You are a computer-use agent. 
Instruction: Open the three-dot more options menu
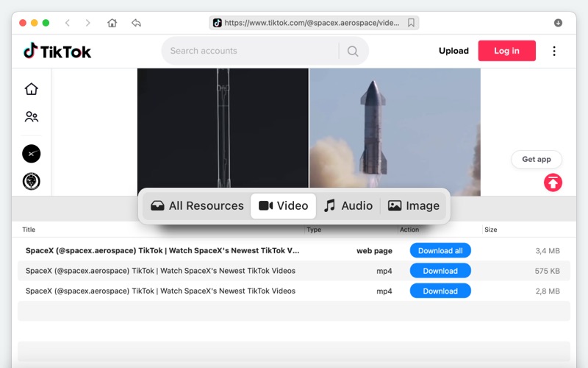(x=554, y=51)
